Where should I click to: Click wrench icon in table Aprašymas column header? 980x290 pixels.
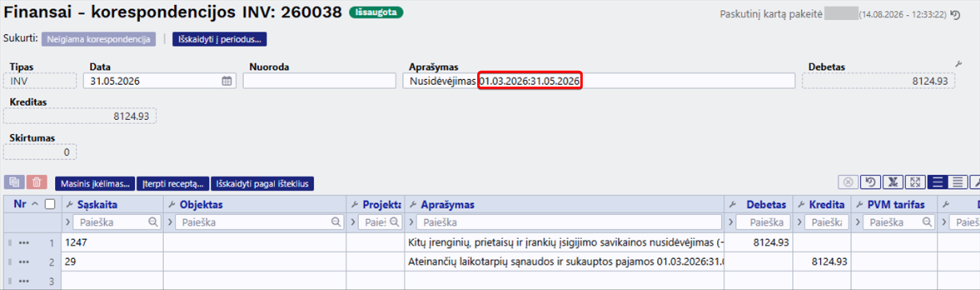412,205
